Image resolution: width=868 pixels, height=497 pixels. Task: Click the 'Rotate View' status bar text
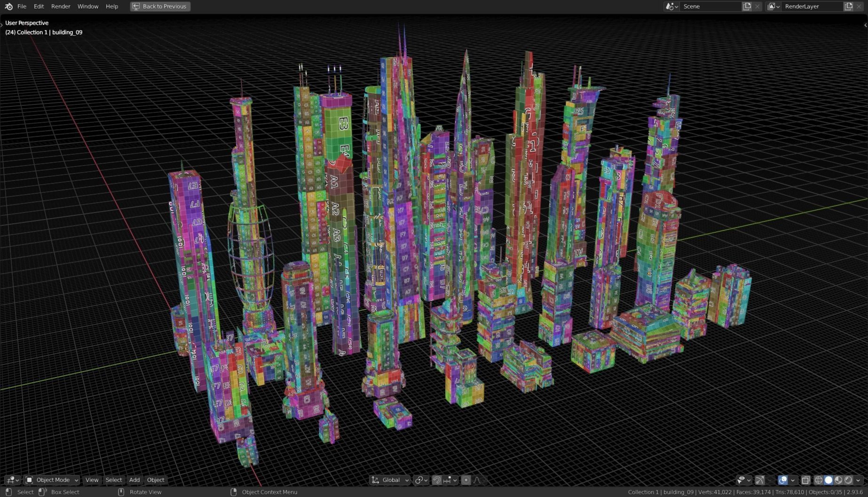[x=145, y=492]
